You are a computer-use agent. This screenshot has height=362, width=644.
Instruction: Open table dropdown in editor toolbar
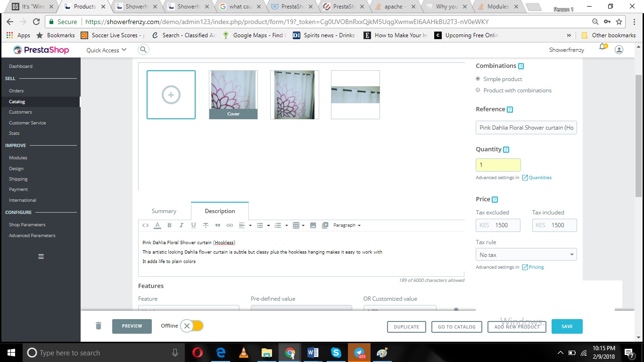(x=299, y=225)
